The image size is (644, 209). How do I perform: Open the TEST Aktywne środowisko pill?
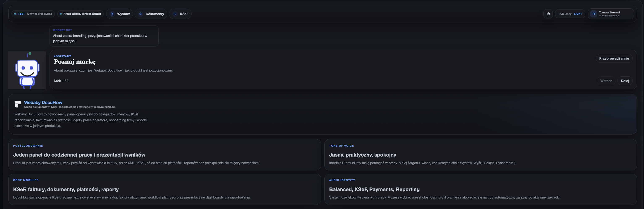33,14
